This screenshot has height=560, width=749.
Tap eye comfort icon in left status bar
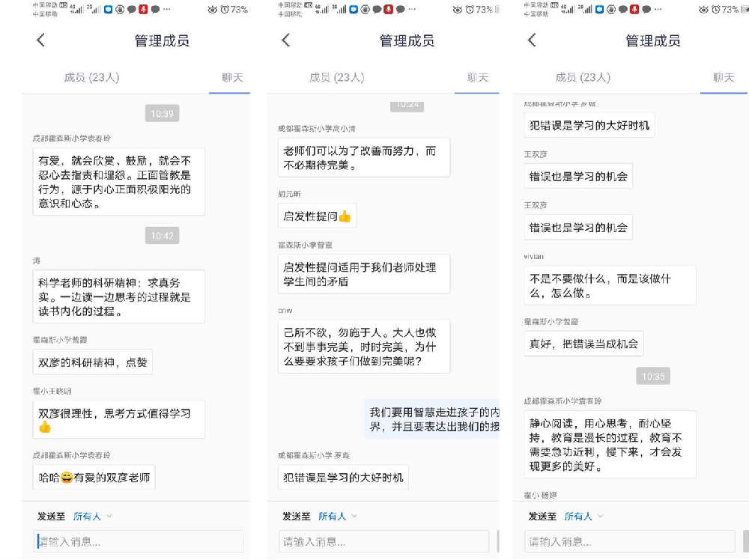tap(213, 10)
